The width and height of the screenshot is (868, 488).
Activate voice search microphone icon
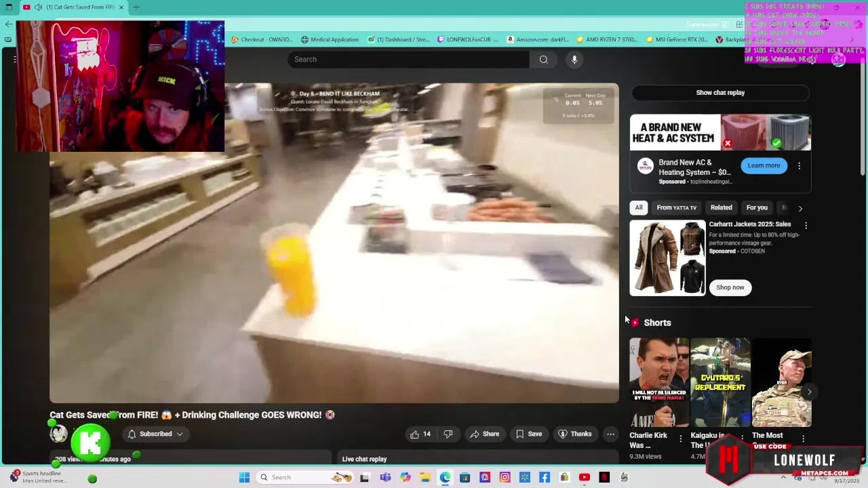(574, 60)
